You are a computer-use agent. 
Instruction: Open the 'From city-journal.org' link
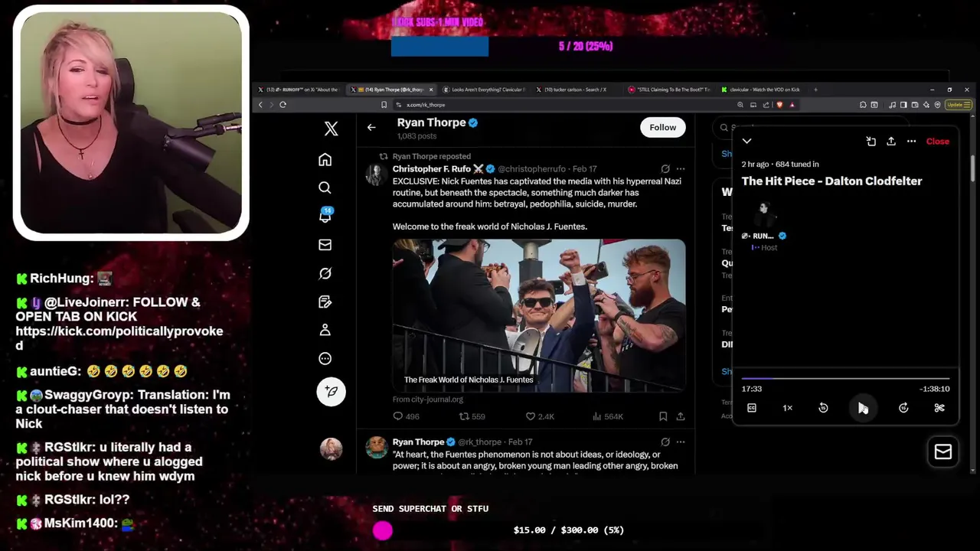[x=428, y=399]
